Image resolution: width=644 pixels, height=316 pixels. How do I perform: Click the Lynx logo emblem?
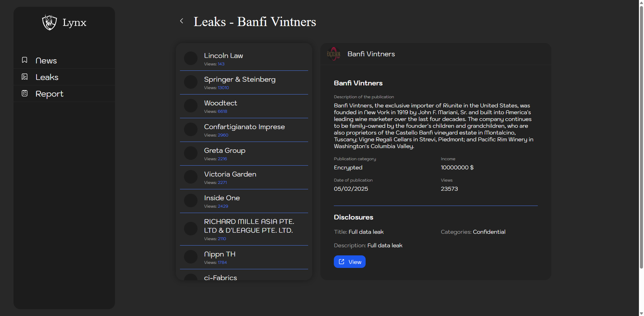tap(49, 22)
